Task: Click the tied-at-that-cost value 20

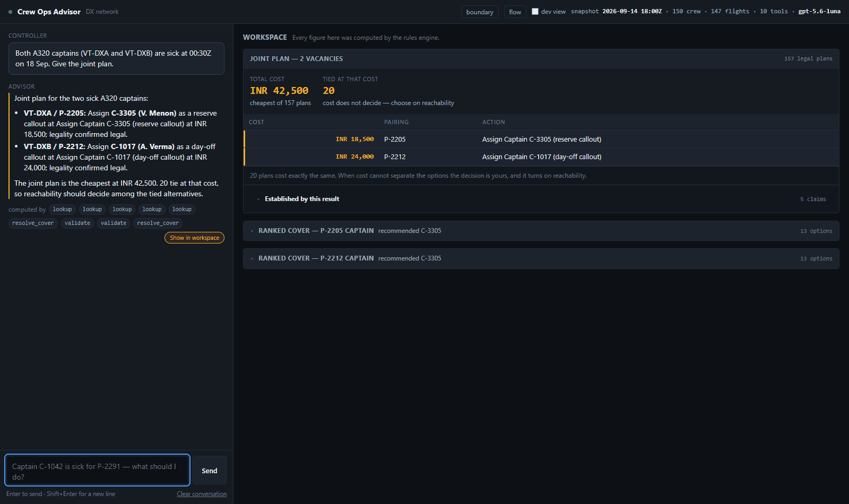Action: tap(328, 91)
